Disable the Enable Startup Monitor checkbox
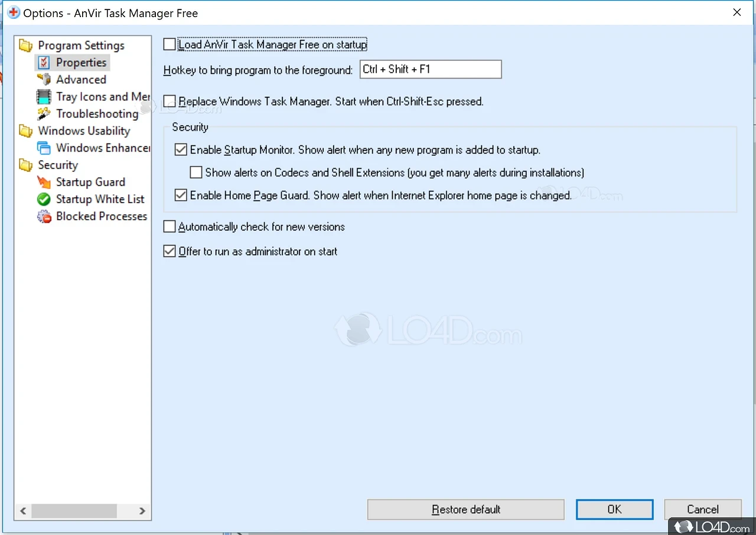 coord(181,150)
